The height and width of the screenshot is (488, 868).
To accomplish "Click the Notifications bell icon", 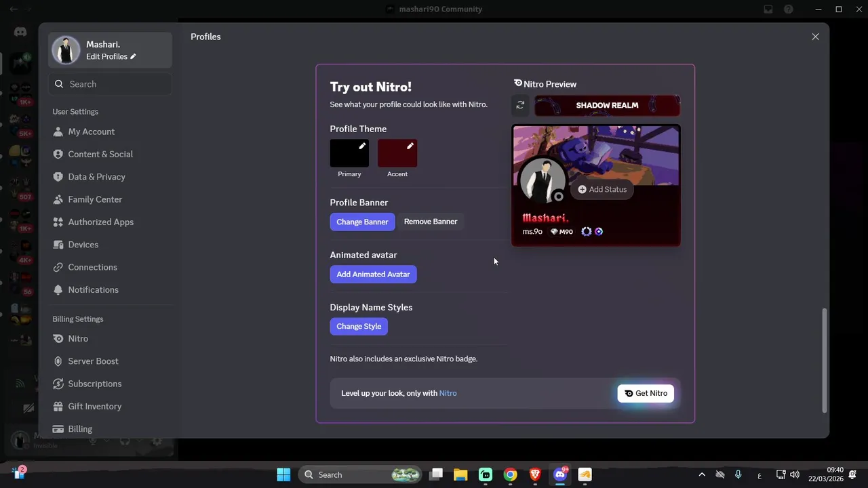I will (58, 289).
